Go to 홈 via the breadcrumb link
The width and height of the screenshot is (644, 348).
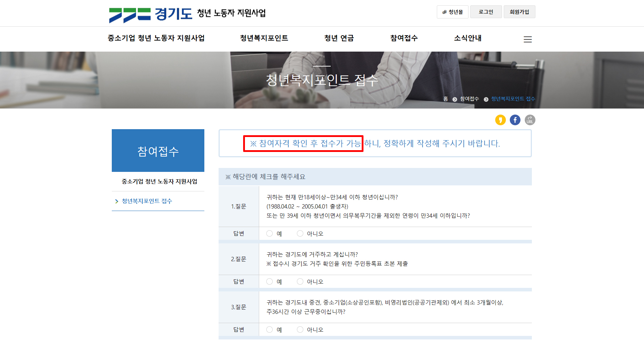pos(446,99)
